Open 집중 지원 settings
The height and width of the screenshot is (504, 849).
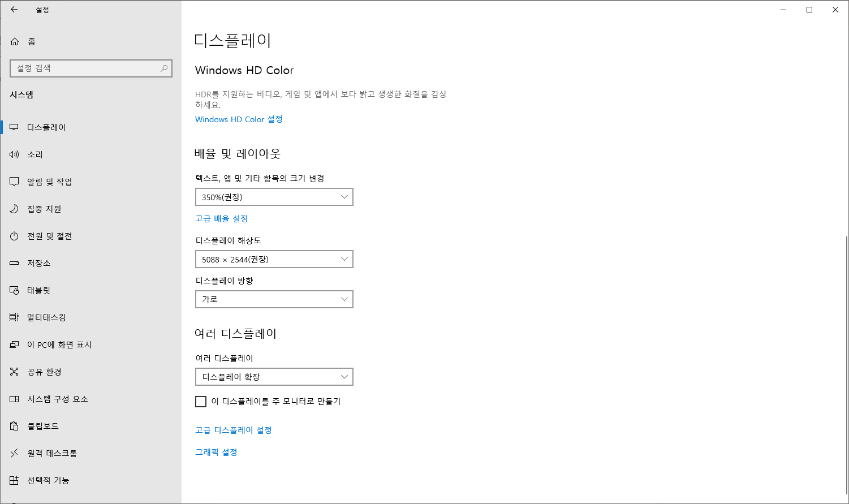pos(14,208)
